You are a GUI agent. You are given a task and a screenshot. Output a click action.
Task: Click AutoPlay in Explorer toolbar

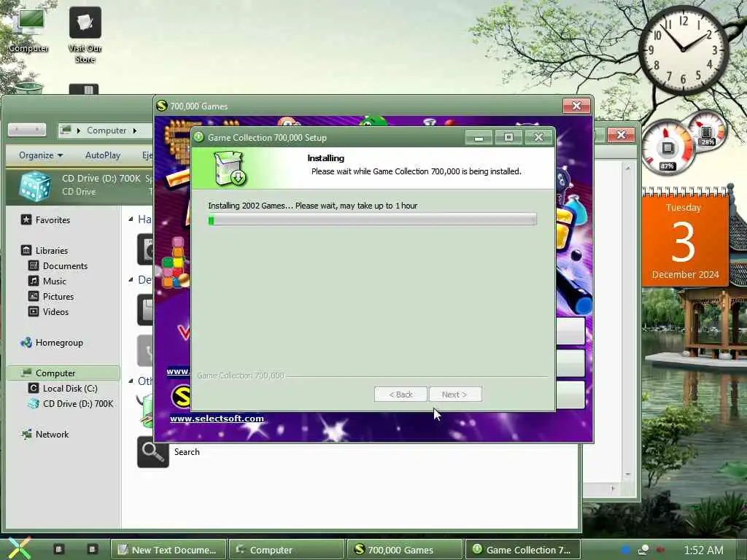coord(103,155)
